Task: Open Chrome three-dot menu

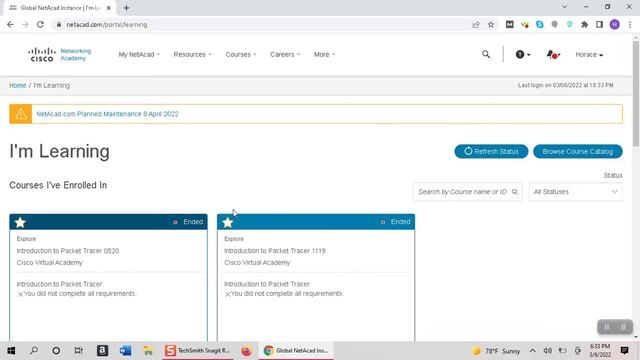Action: click(630, 24)
